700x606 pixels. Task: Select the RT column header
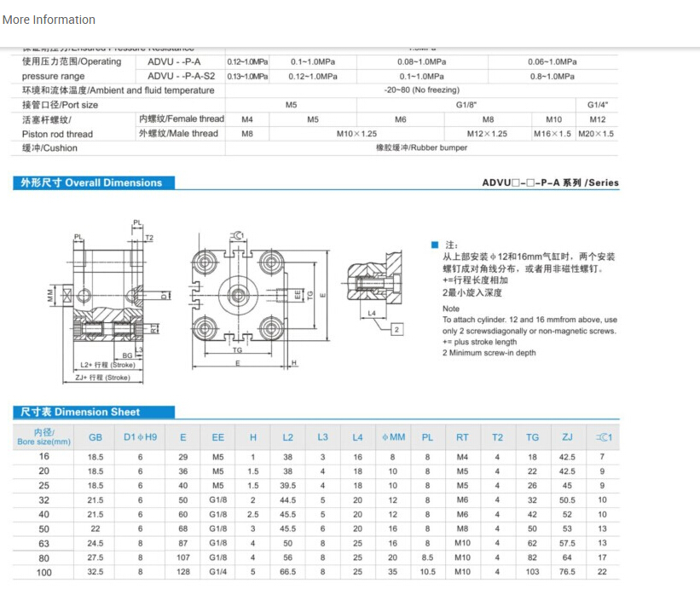click(x=462, y=437)
